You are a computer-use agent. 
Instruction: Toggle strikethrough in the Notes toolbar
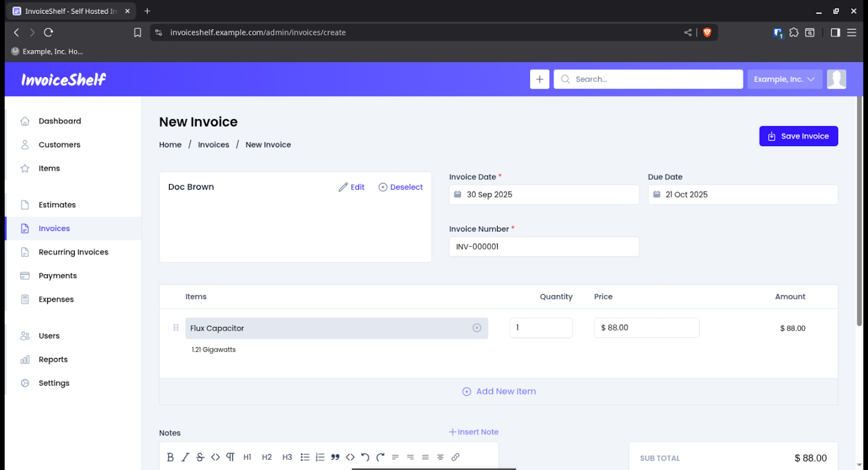click(200, 457)
